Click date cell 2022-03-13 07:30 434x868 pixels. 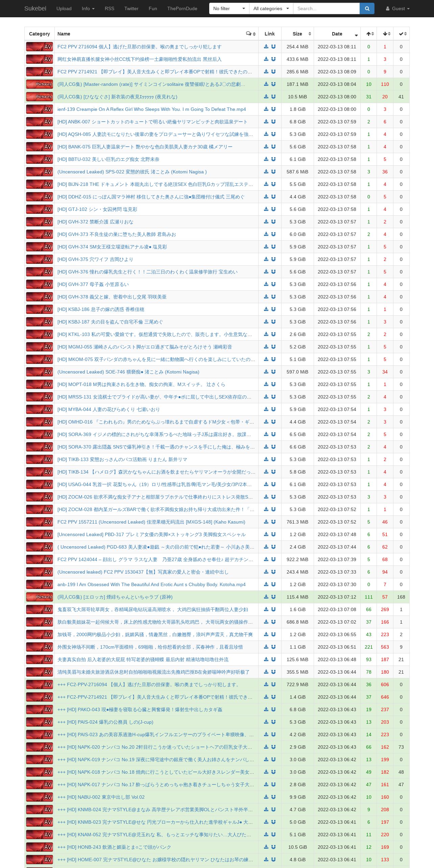[x=337, y=584]
